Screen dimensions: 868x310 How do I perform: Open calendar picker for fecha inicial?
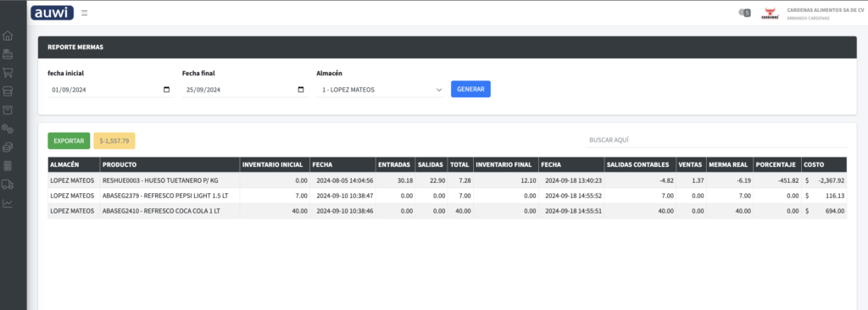pyautogui.click(x=167, y=90)
